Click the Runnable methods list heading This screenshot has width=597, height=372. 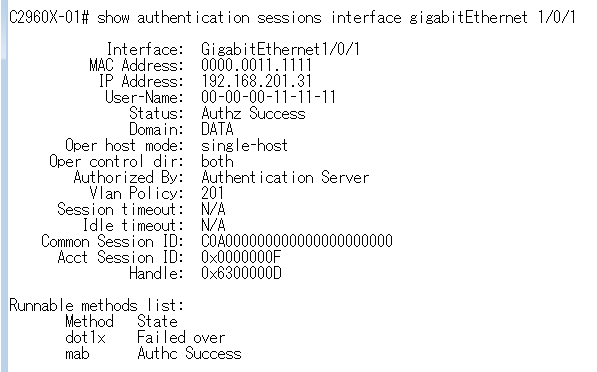pos(96,305)
